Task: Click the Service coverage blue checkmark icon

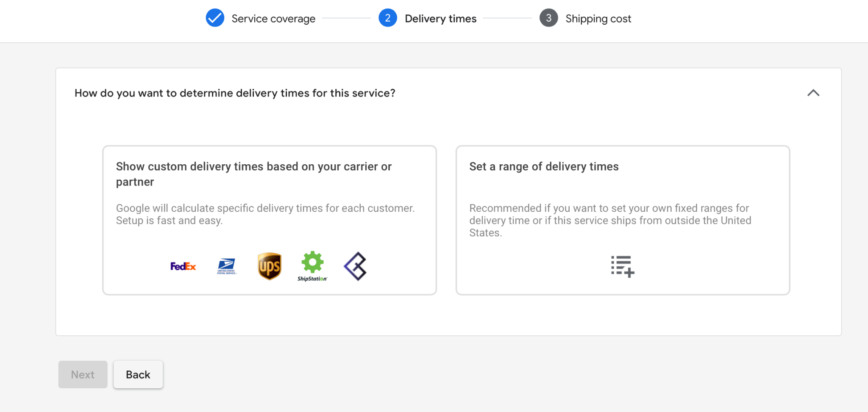Action: point(215,18)
